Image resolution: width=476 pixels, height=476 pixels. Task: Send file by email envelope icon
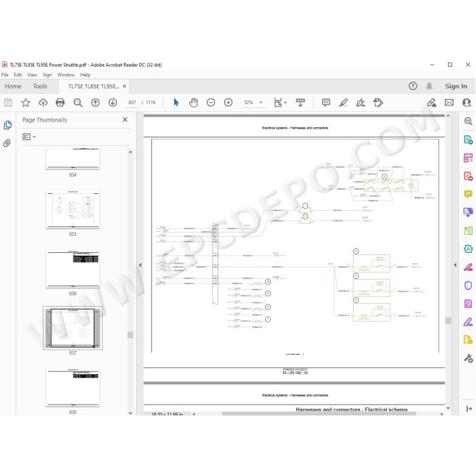[449, 103]
